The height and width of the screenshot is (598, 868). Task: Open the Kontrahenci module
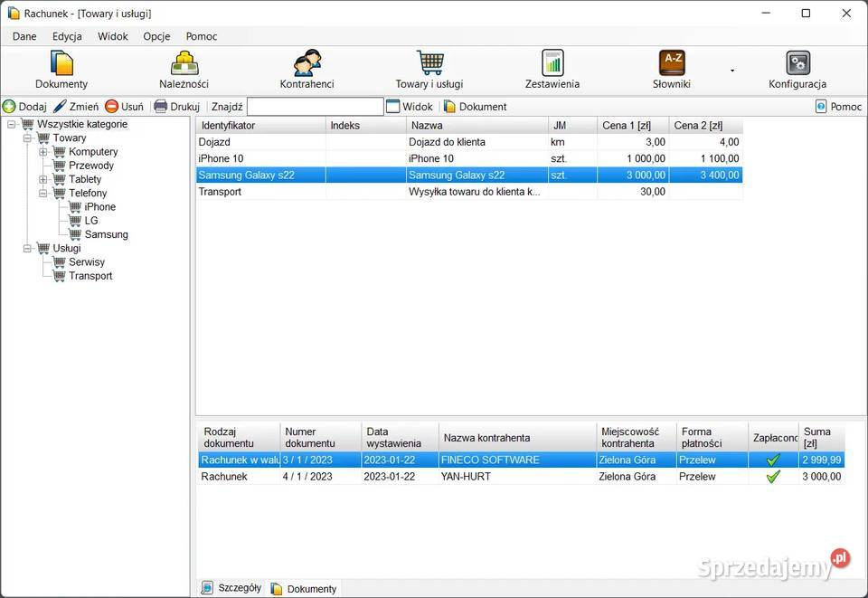pyautogui.click(x=307, y=70)
